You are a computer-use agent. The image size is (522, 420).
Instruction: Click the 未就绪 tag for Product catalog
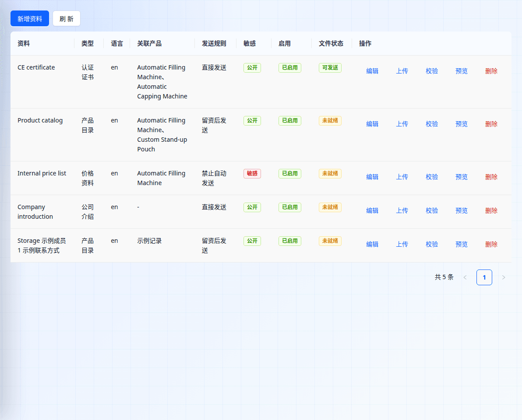point(330,120)
